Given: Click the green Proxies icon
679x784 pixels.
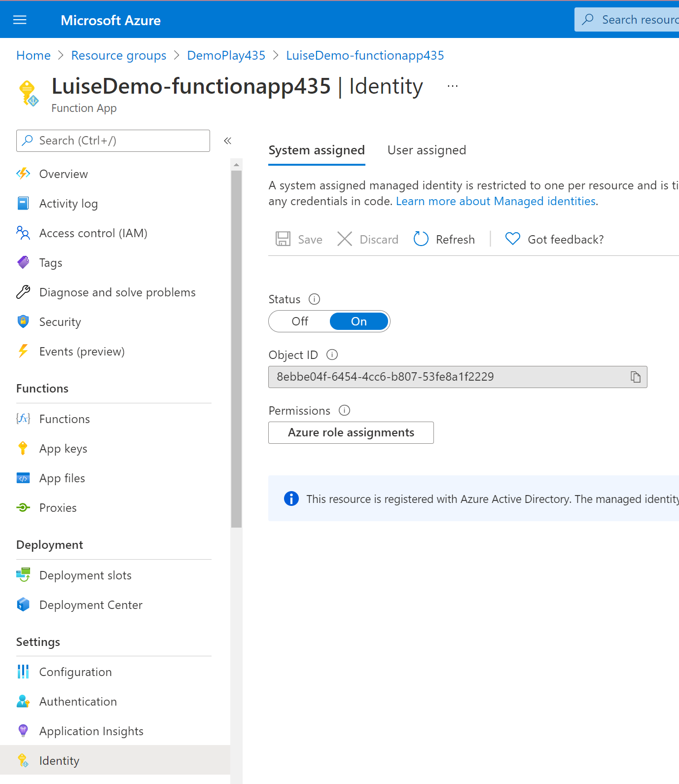Looking at the screenshot, I should pyautogui.click(x=23, y=507).
